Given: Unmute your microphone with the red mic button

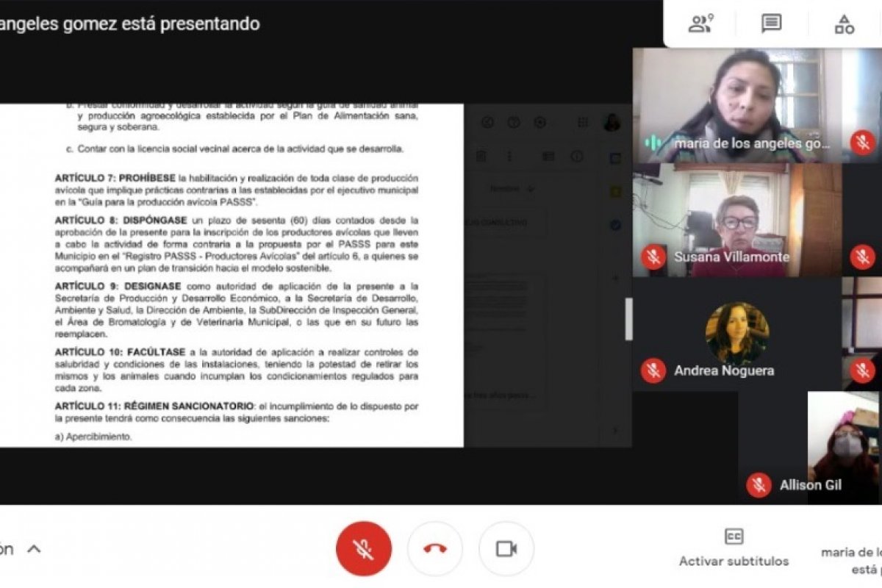Looking at the screenshot, I should point(363,549).
